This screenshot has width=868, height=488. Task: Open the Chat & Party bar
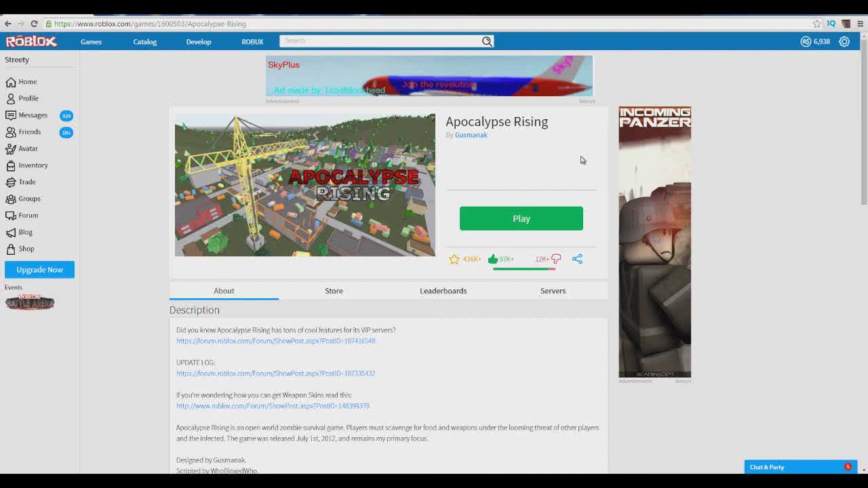801,467
